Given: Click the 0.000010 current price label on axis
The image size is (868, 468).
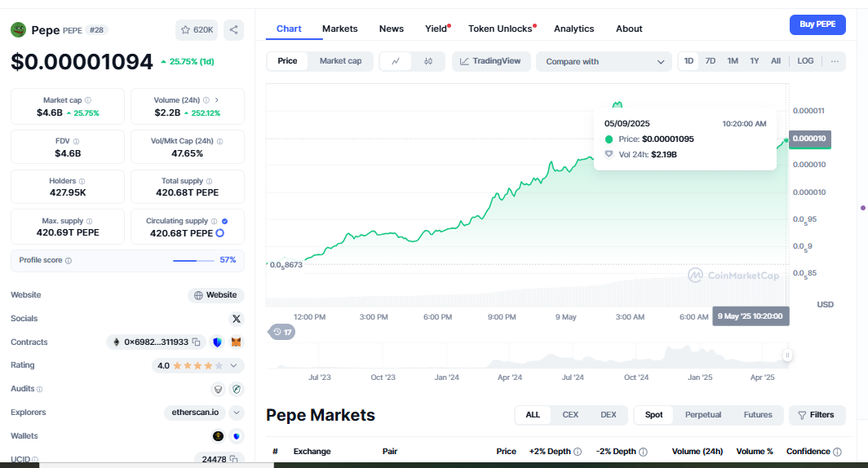Looking at the screenshot, I should tap(809, 139).
